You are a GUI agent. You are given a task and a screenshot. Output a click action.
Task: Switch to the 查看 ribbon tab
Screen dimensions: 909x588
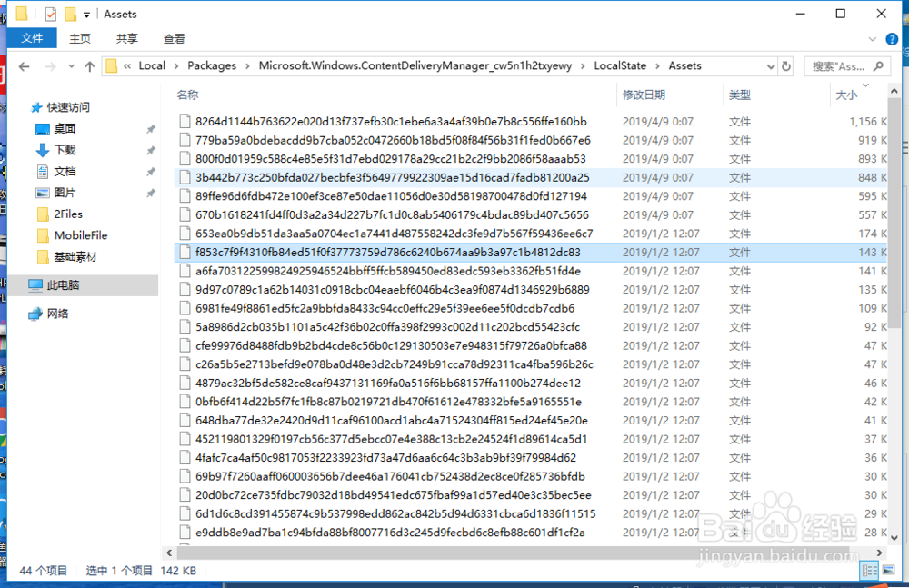(x=174, y=39)
